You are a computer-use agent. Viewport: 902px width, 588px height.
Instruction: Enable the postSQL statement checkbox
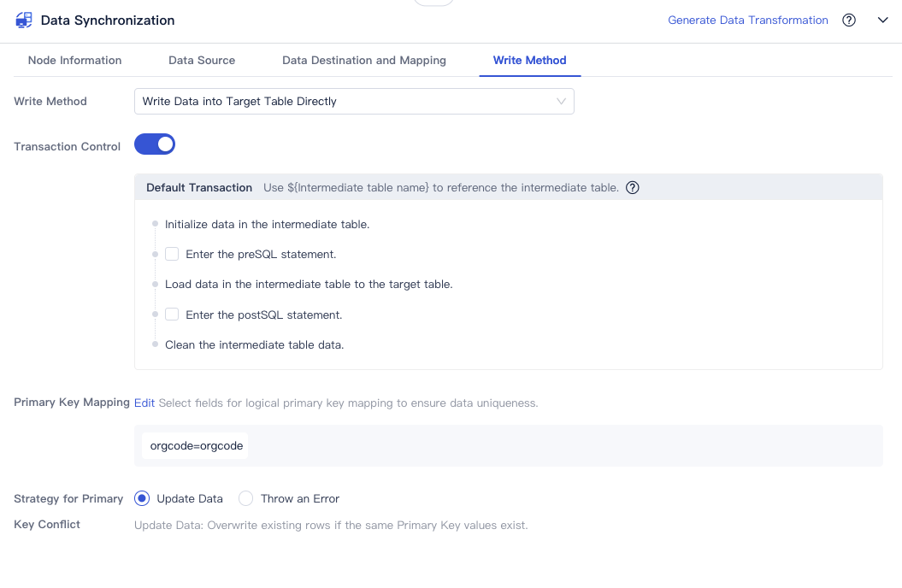click(172, 314)
